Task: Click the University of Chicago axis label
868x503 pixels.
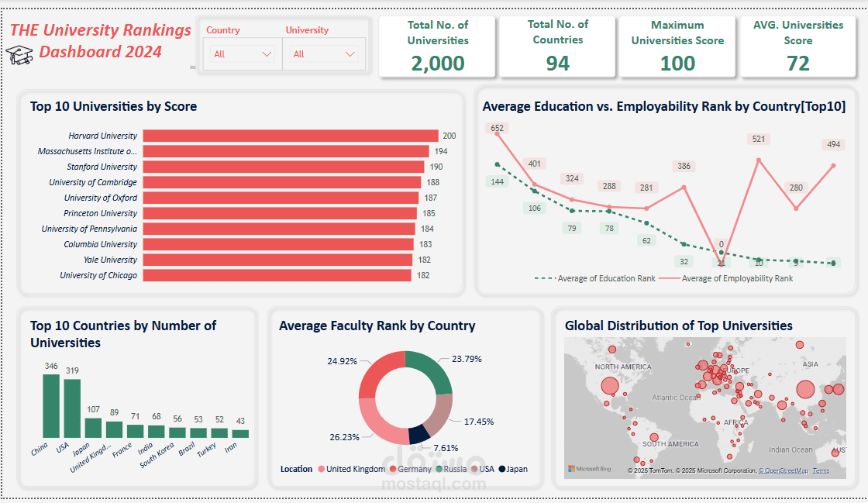Action: 98,275
